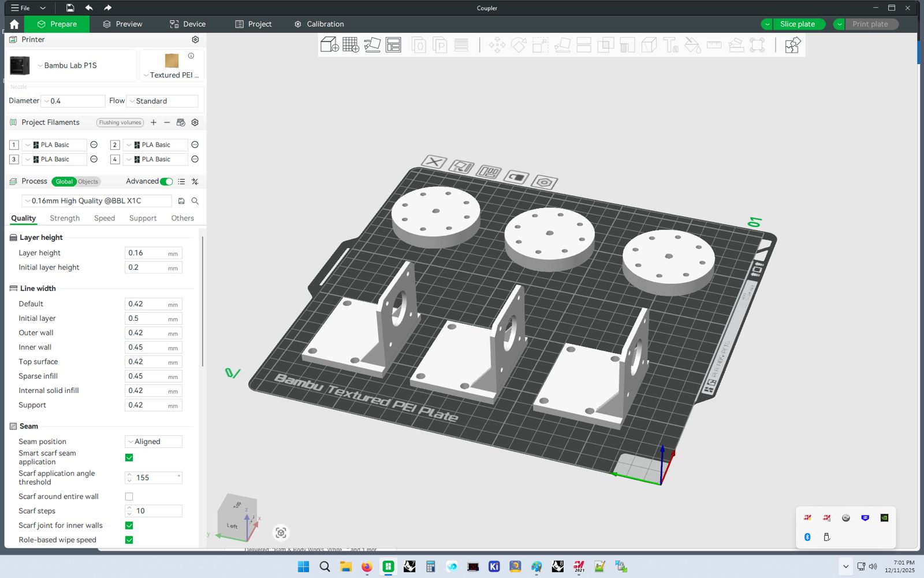
Task: Click the Auto orient toolbar icon
Action: [372, 45]
